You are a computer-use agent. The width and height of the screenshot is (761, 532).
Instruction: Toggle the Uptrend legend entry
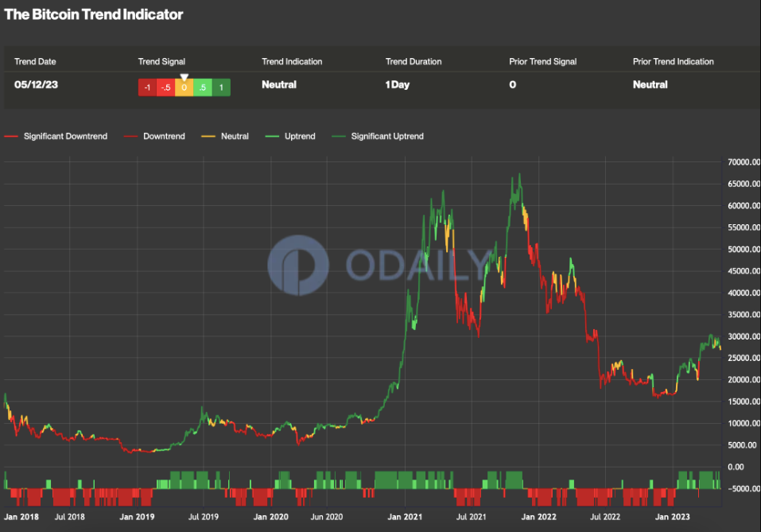coord(300,137)
